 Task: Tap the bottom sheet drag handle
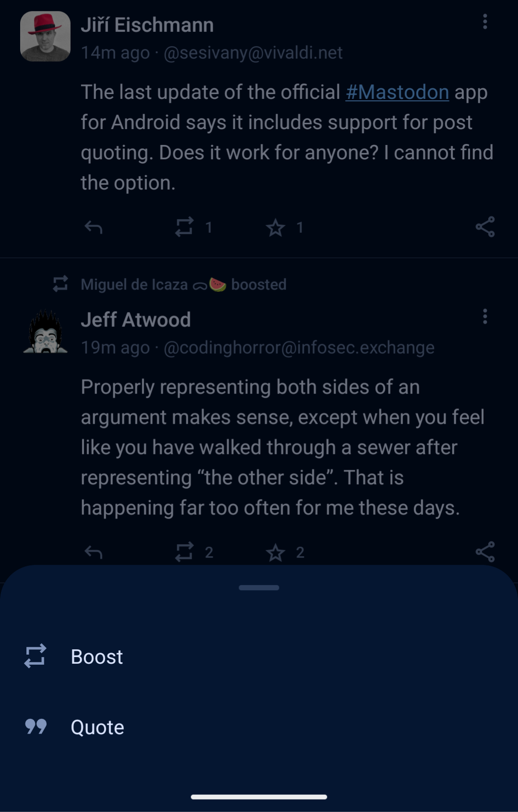pos(259,587)
